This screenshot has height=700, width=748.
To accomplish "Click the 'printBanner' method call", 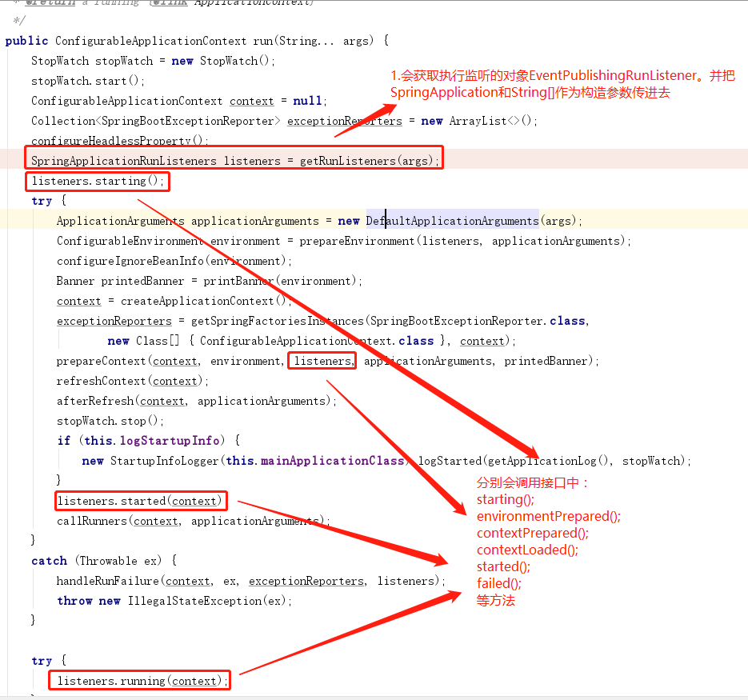I will (238, 281).
